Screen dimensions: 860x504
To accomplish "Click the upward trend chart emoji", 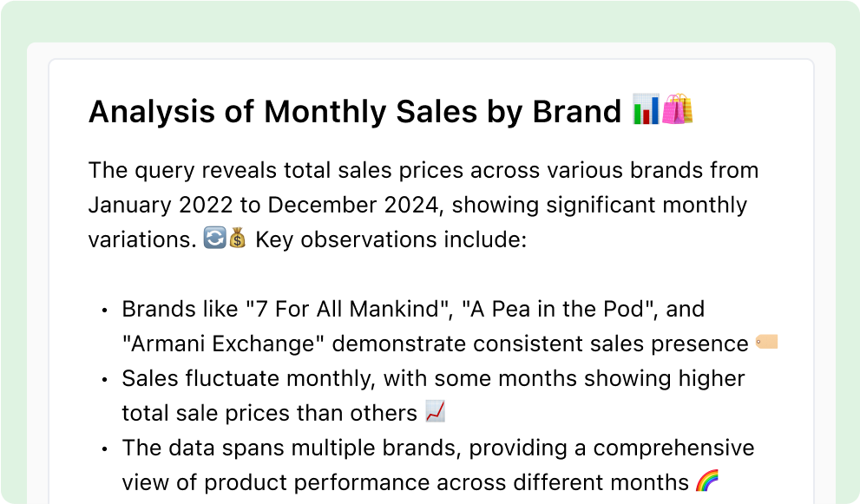I will (x=436, y=412).
